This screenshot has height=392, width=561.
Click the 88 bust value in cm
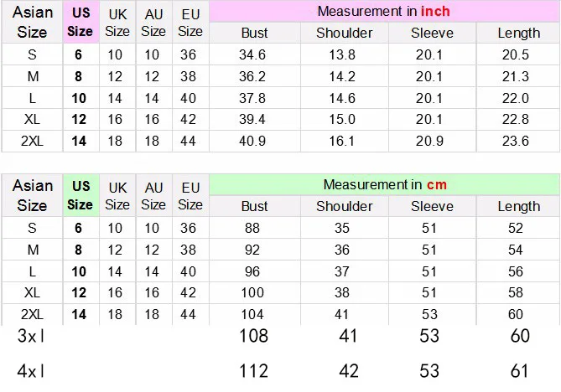[254, 228]
